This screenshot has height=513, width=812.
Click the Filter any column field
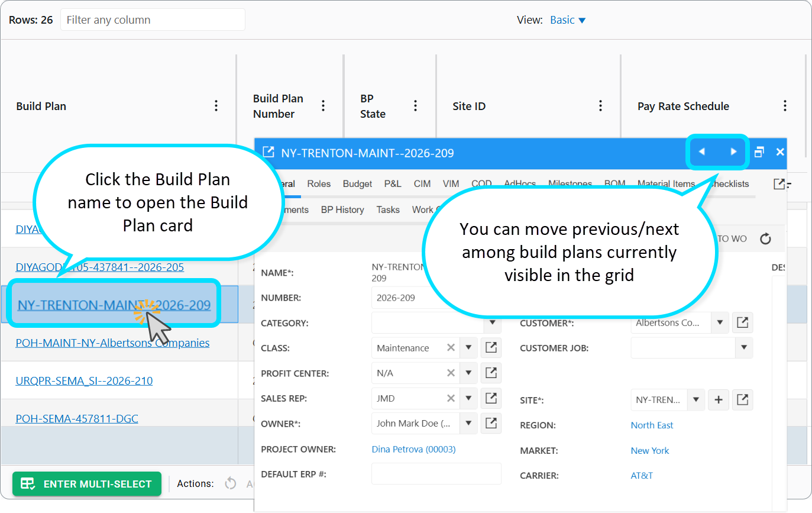tap(153, 20)
